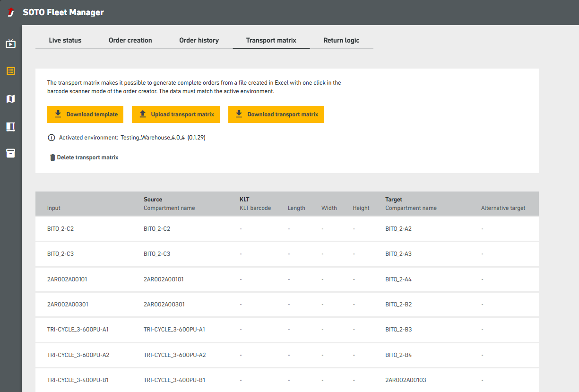Open the archive box sidebar icon

(10, 153)
